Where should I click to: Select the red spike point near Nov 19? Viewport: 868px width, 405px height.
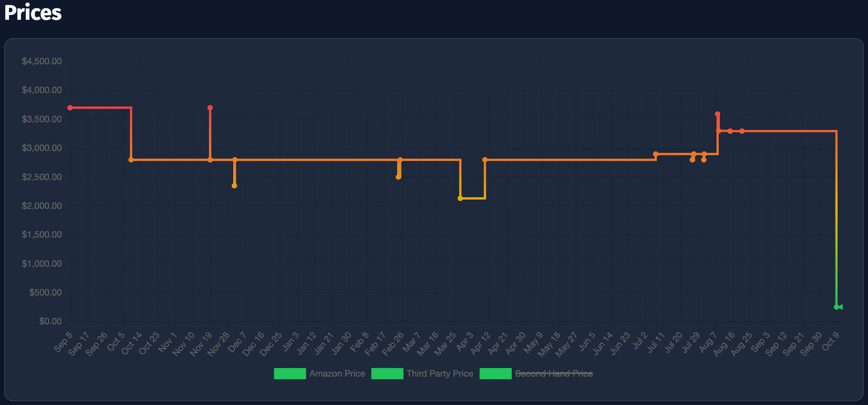coord(210,108)
